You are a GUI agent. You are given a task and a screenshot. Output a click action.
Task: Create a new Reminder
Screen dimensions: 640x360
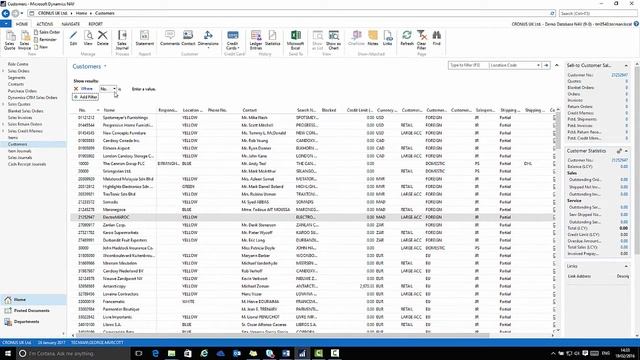[46, 40]
